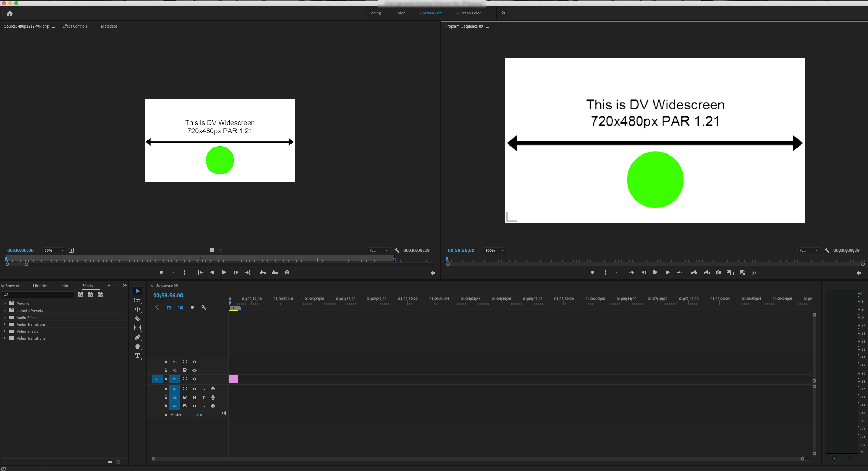Switch to Editing workspace tab
868x471 pixels.
(x=375, y=13)
